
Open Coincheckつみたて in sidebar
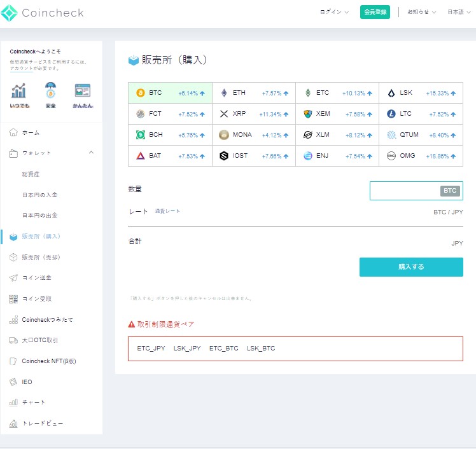[47, 320]
